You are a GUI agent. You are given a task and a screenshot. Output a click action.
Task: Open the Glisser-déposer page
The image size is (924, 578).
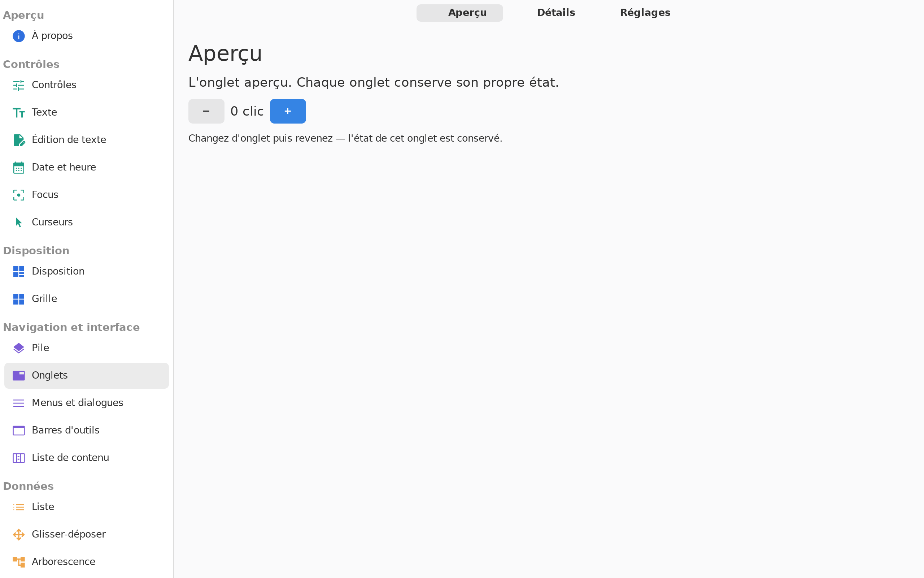point(86,534)
